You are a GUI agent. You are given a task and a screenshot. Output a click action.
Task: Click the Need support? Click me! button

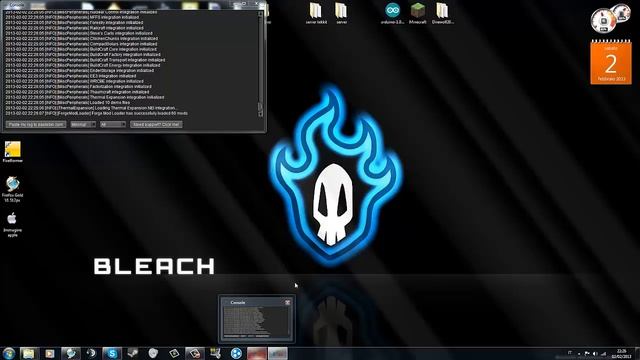coord(156,124)
